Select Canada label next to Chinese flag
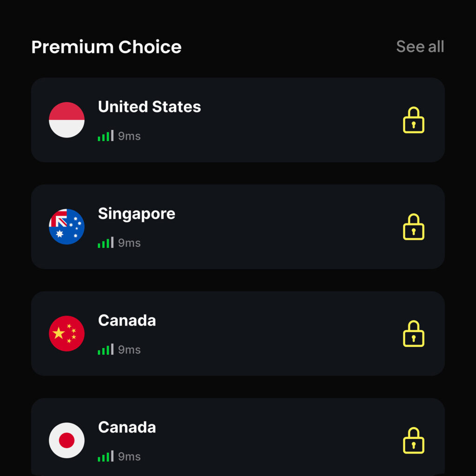476x476 pixels. click(127, 321)
